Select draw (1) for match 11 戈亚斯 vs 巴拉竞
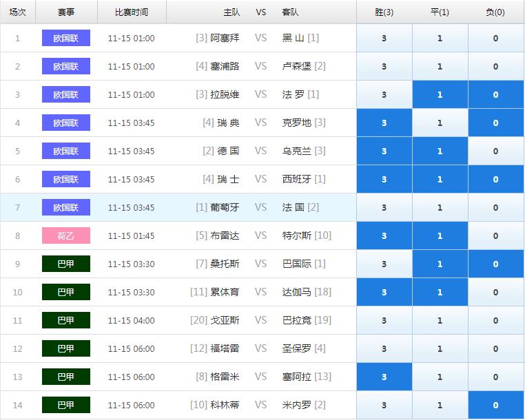The width and height of the screenshot is (525, 420). tap(440, 320)
